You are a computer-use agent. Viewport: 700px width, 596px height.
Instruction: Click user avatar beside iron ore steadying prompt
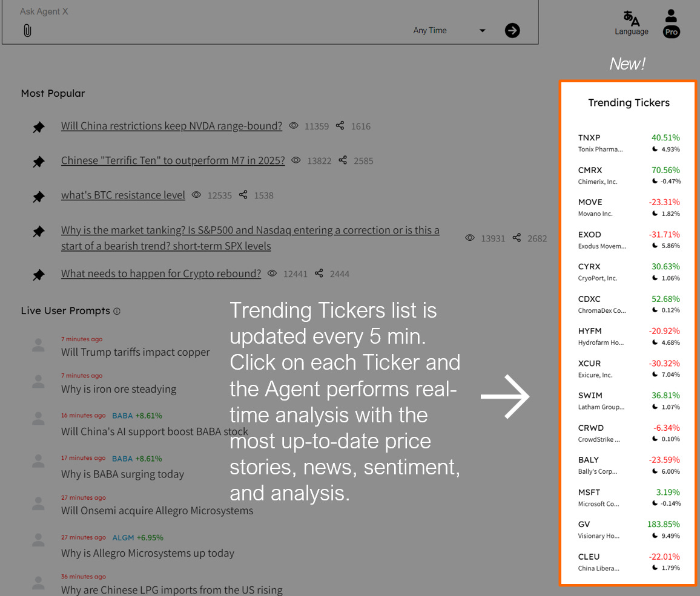(38, 382)
